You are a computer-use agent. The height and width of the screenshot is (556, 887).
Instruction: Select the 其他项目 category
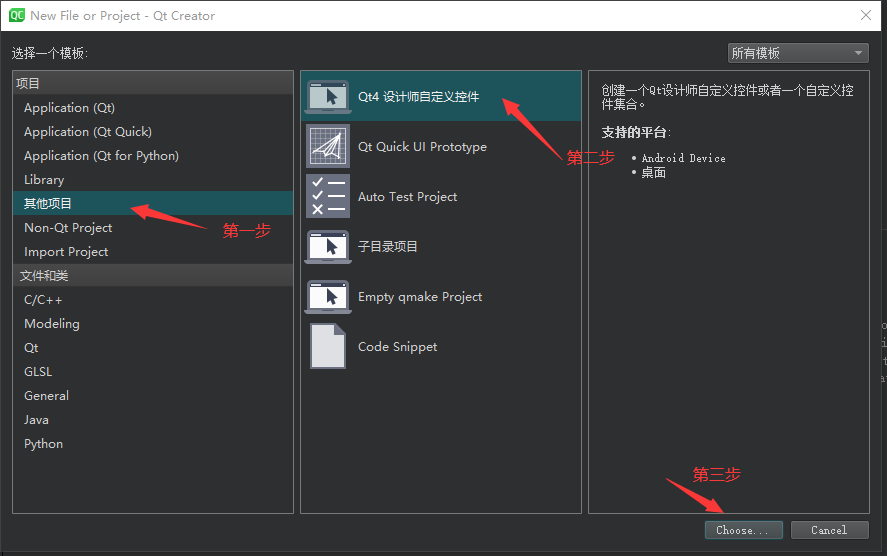click(x=153, y=204)
